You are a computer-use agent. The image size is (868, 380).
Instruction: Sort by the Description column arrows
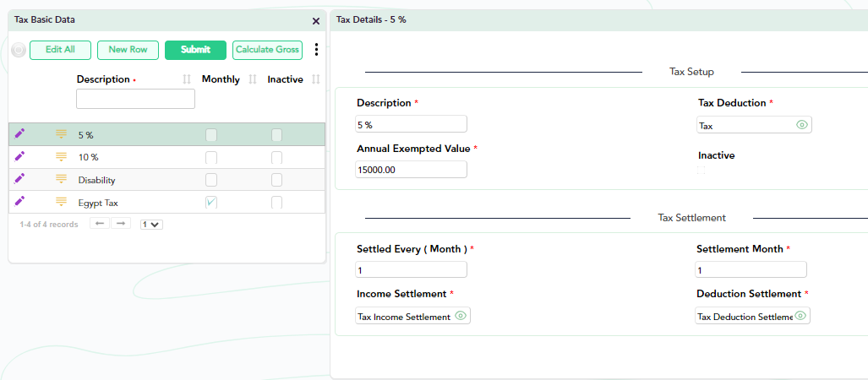pos(187,79)
